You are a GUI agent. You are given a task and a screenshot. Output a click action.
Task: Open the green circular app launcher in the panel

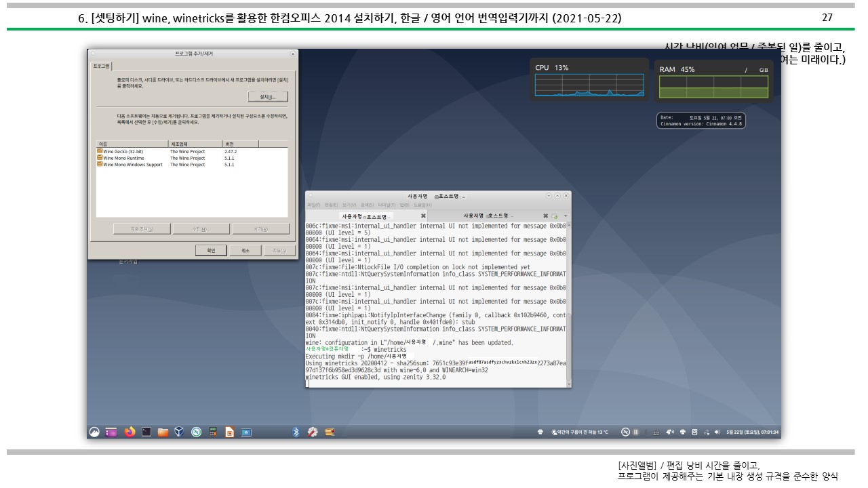196,432
